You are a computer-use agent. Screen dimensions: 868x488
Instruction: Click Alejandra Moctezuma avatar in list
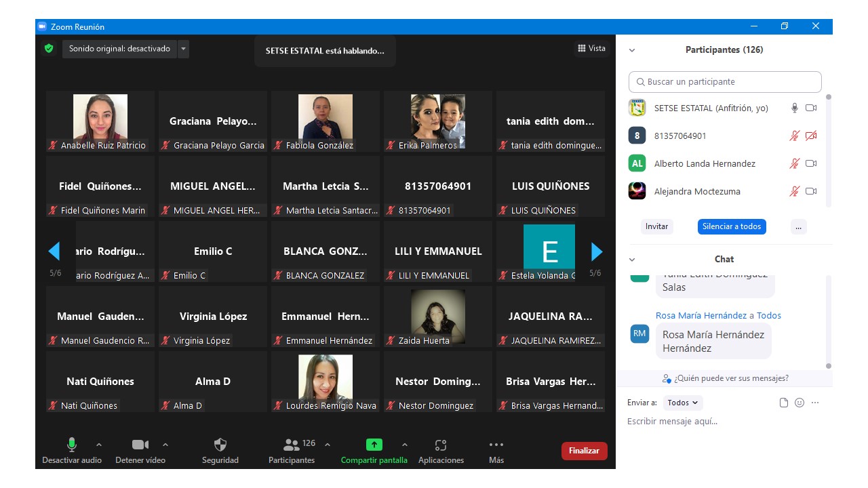point(637,191)
